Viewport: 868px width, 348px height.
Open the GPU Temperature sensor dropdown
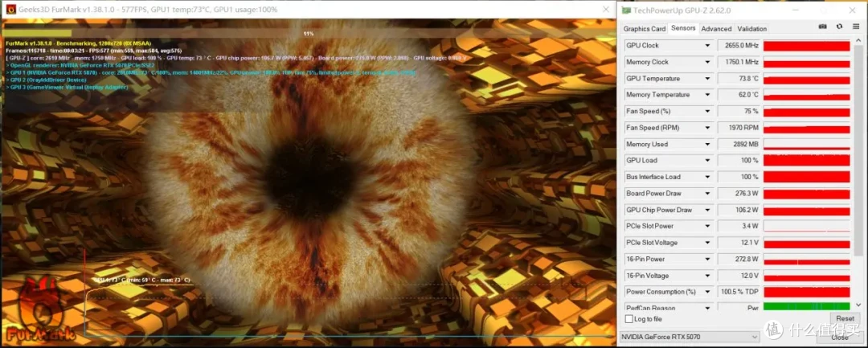(x=707, y=79)
